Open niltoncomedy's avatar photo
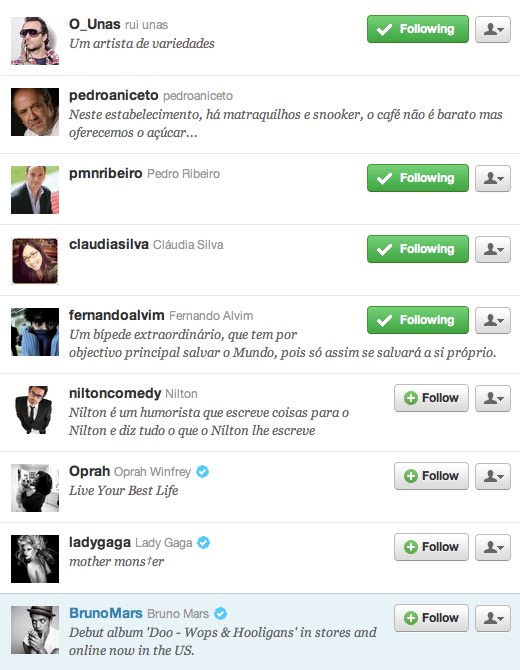The height and width of the screenshot is (670, 520). [35, 410]
